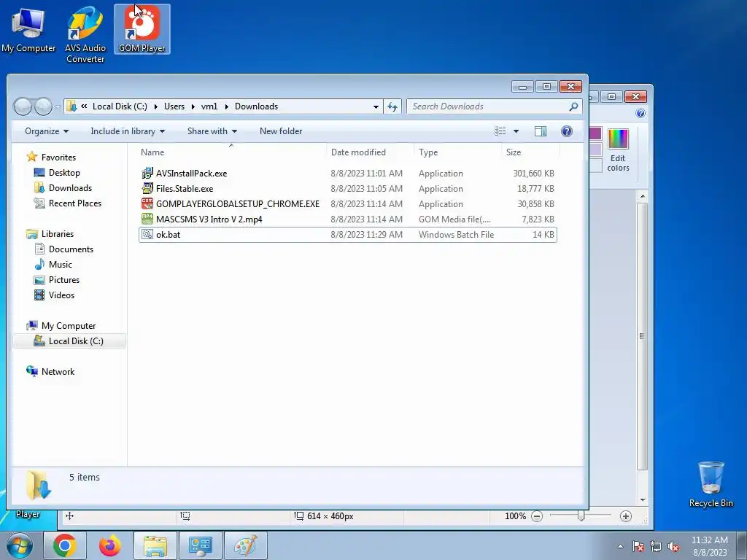
Task: Click the taskbar clock showing 11:32 AM
Action: pyautogui.click(x=709, y=546)
